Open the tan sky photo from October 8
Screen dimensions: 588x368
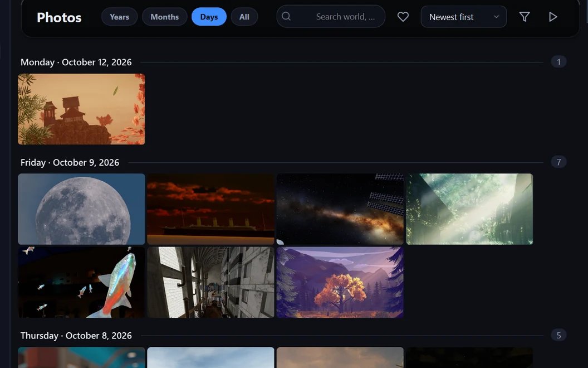(x=340, y=357)
